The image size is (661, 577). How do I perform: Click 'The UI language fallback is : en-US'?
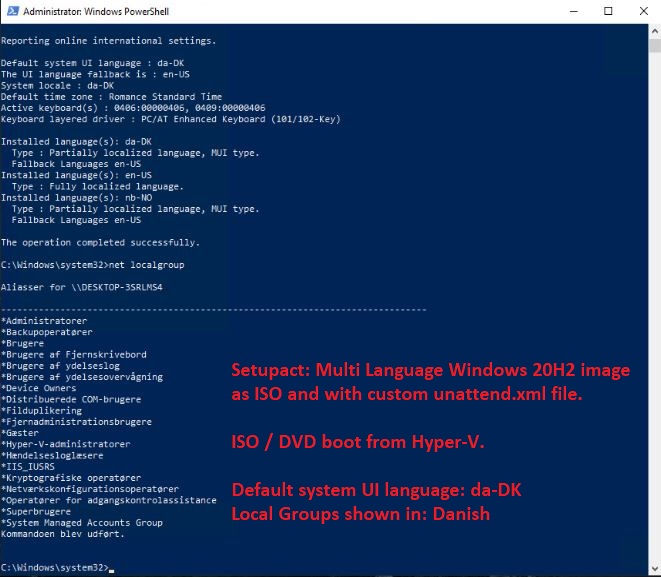click(95, 75)
